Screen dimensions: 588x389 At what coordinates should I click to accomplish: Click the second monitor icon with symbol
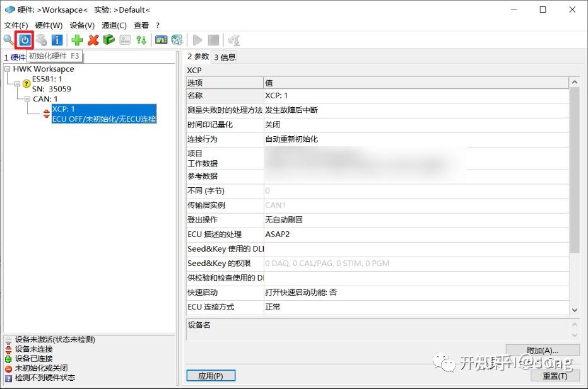click(177, 40)
